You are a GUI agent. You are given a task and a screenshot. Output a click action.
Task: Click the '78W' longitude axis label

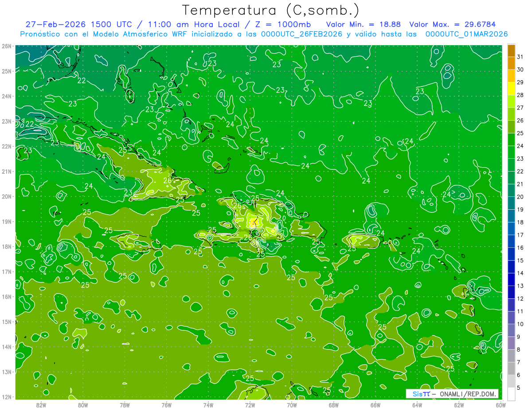point(125,404)
